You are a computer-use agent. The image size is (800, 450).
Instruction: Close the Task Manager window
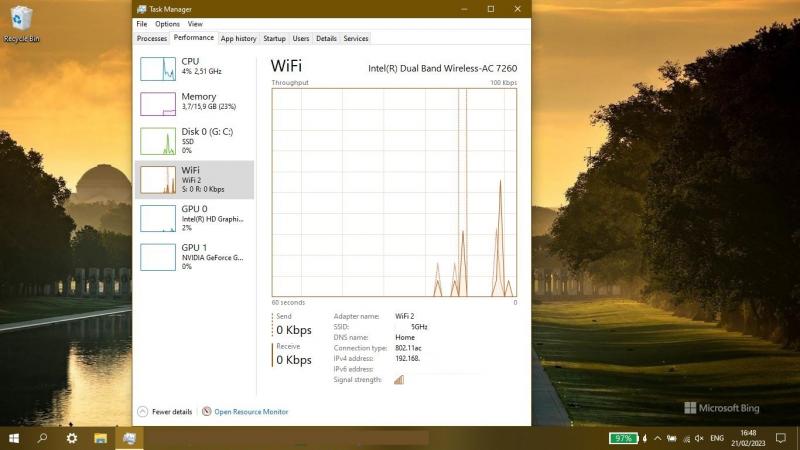[x=517, y=9]
